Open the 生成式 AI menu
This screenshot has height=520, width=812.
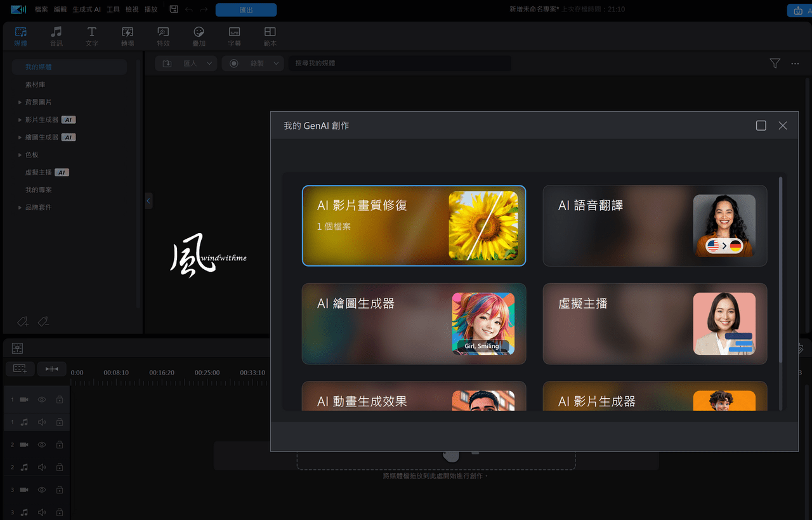[87, 10]
